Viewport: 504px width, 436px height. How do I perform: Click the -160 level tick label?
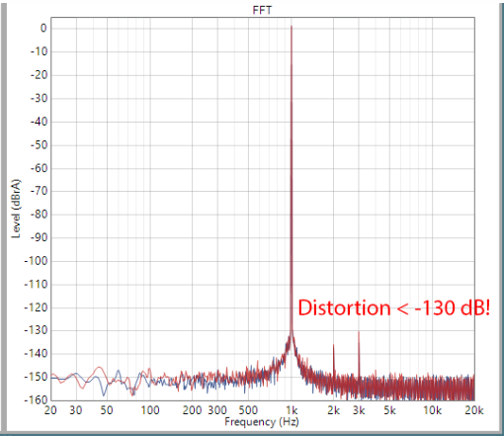(x=36, y=400)
